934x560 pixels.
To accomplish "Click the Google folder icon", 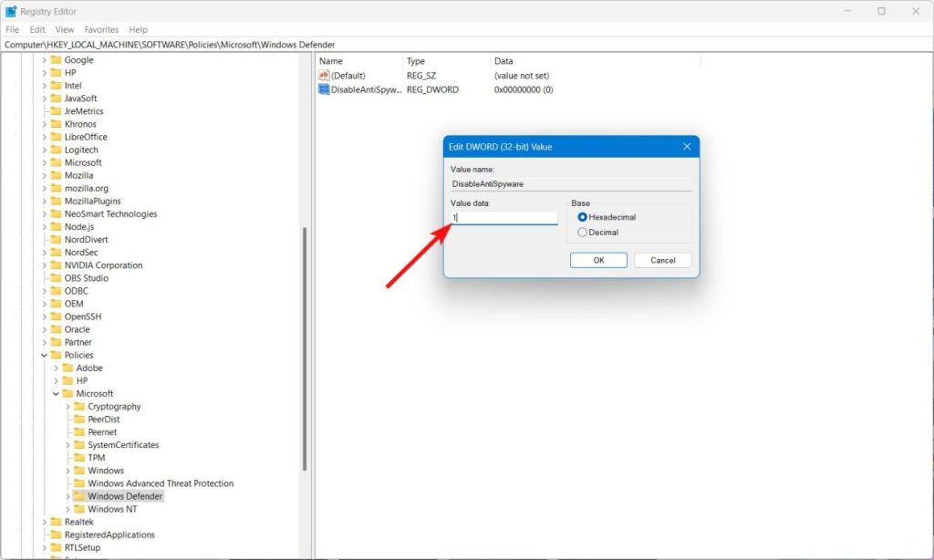I will (56, 59).
